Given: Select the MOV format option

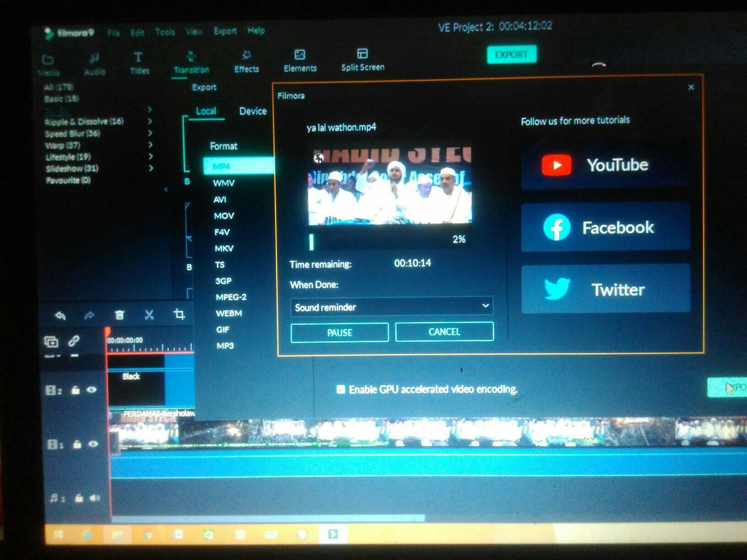Looking at the screenshot, I should (224, 215).
